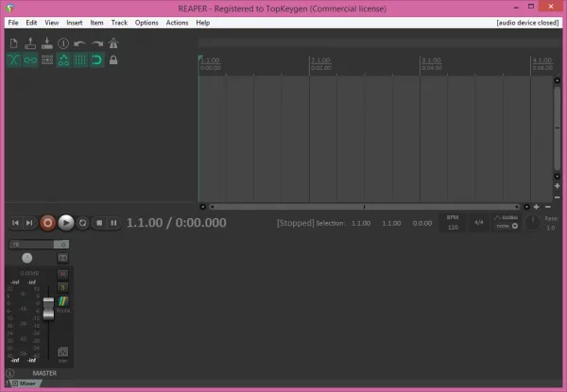Open the File menu
This screenshot has height=392, width=567.
13,23
